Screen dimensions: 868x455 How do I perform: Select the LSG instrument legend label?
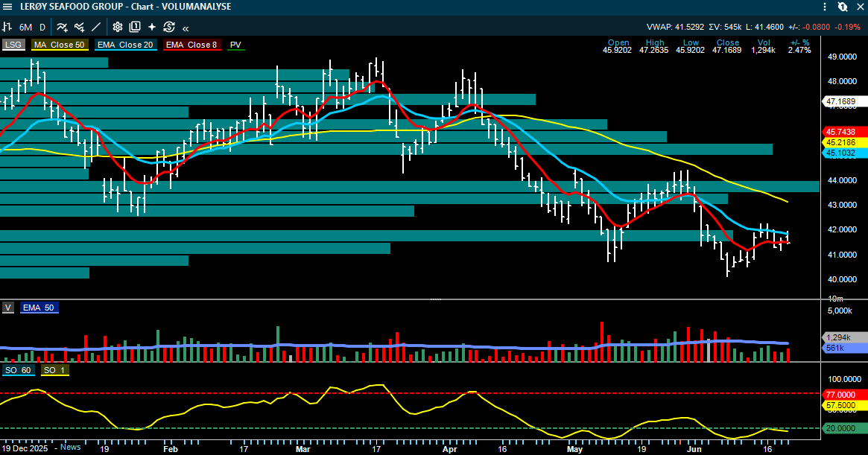pos(13,45)
